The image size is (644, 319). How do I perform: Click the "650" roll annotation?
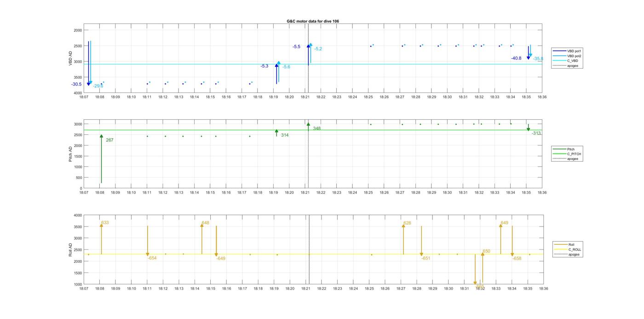click(486, 251)
